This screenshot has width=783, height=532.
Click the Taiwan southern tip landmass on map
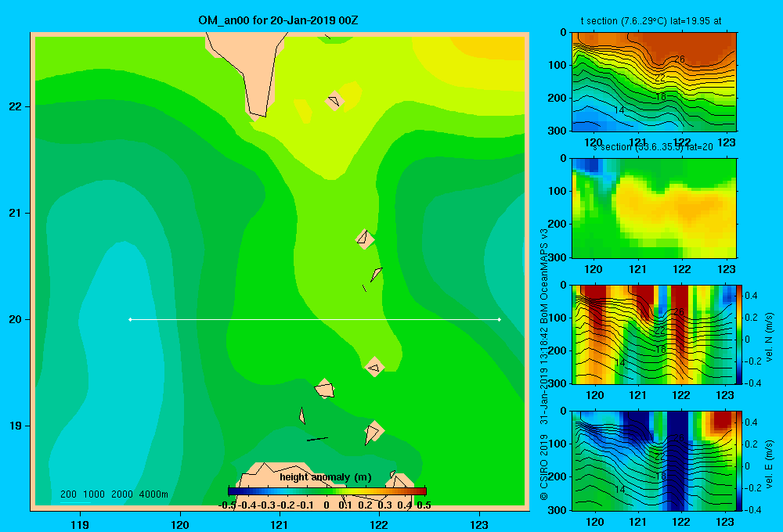pos(250,72)
